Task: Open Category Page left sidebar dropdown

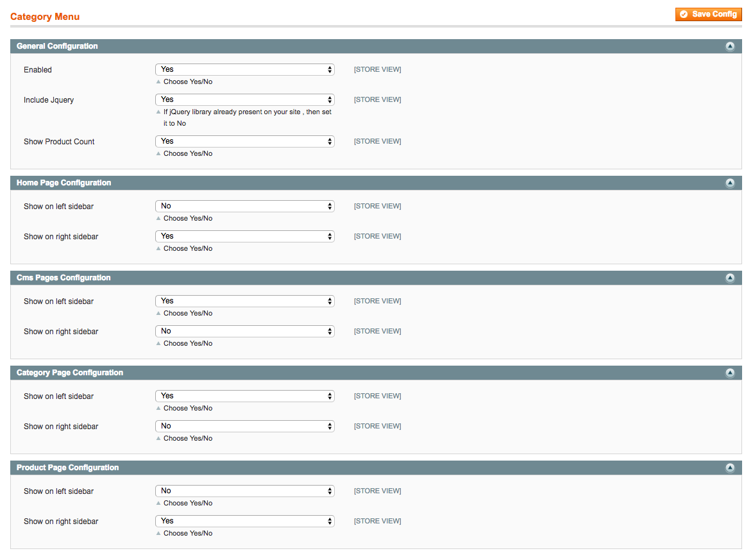Action: point(245,396)
